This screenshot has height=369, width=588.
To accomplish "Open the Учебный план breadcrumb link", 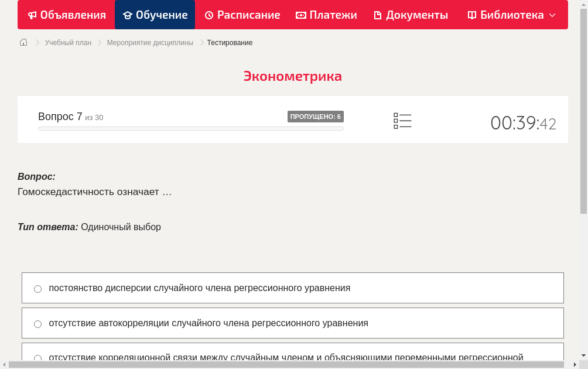I will click(x=67, y=42).
